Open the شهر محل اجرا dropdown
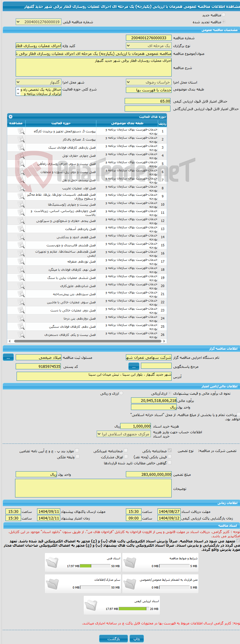Viewport: 240px width, 644px height. (38, 82)
